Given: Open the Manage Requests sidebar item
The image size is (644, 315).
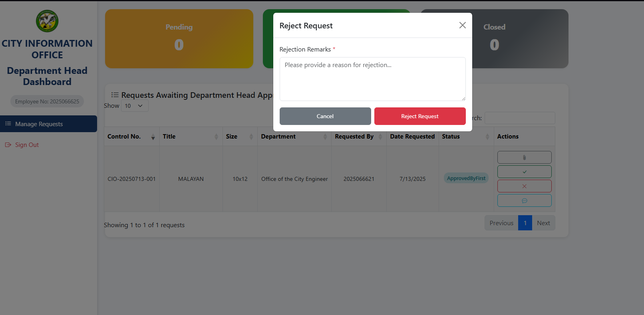Looking at the screenshot, I should point(48,124).
